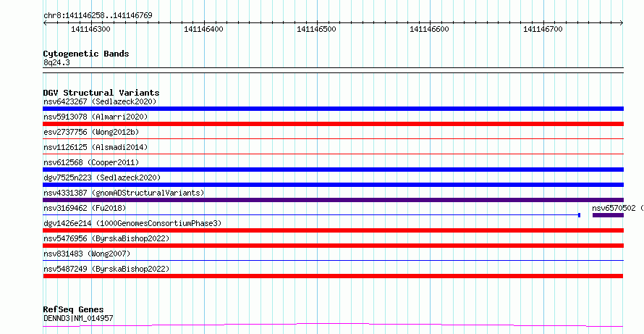The height and width of the screenshot is (334, 644).
Task: Open the nsv5476956 (ByrskaBishop2022) variant label
Action: 106,238
